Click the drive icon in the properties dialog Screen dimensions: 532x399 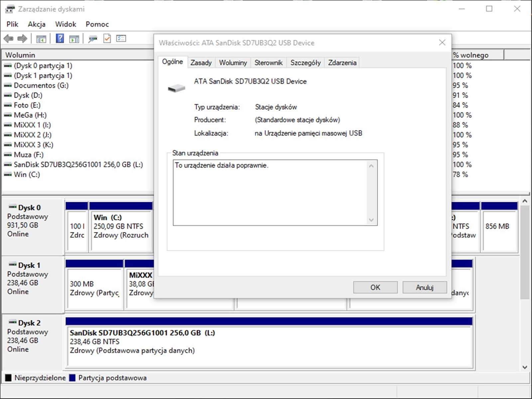pos(176,88)
